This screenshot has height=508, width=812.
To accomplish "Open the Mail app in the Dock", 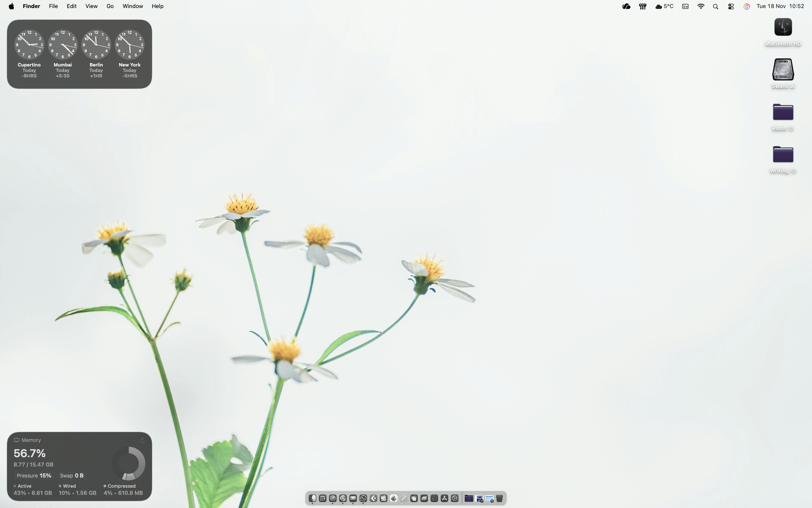I will pos(353,498).
